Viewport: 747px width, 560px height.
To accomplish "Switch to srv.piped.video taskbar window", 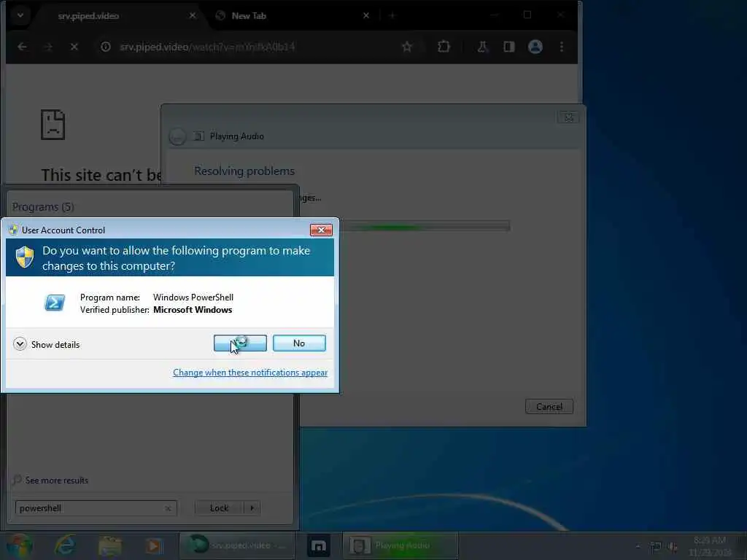I will point(236,545).
